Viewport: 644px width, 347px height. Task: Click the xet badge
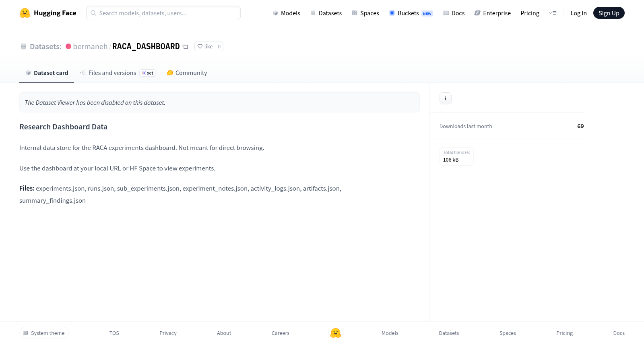coord(147,73)
